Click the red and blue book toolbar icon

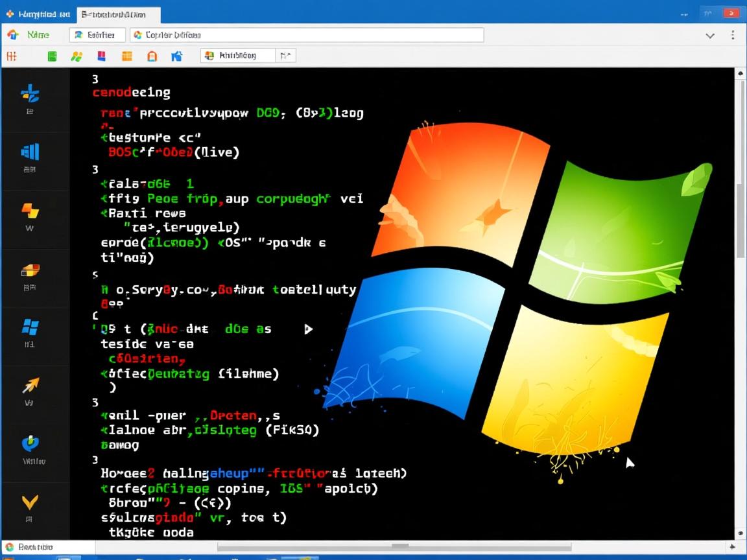pyautogui.click(x=101, y=56)
